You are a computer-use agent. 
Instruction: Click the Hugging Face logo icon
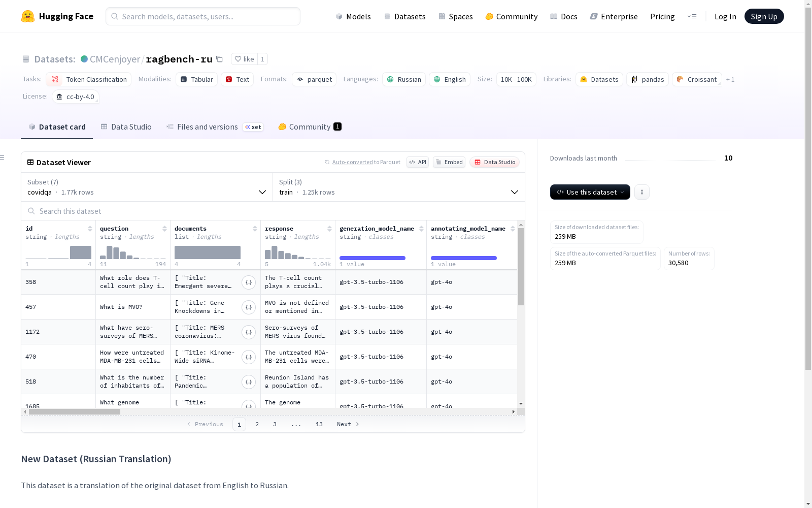pos(28,16)
